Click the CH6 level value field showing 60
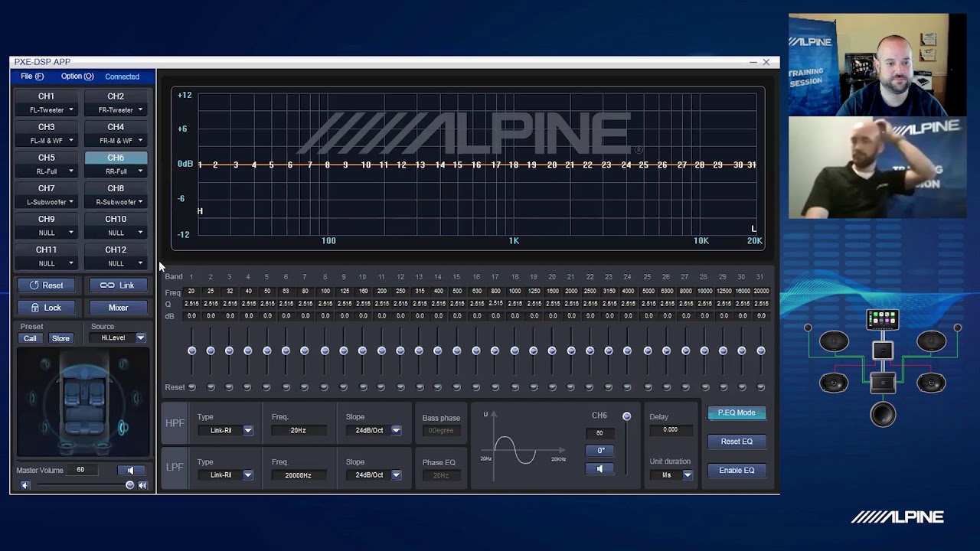980x551 pixels. pyautogui.click(x=599, y=433)
